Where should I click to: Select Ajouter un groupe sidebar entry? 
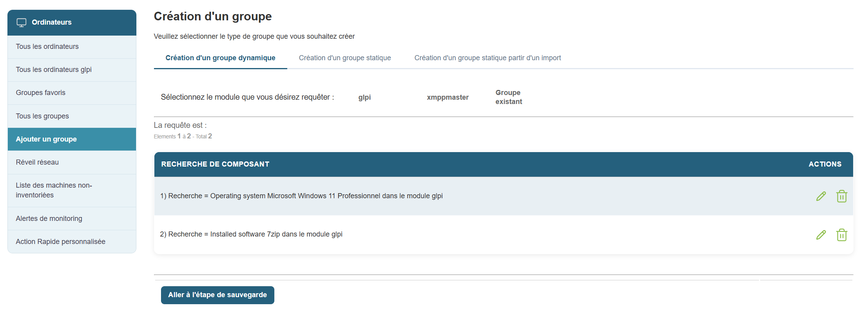[46, 139]
